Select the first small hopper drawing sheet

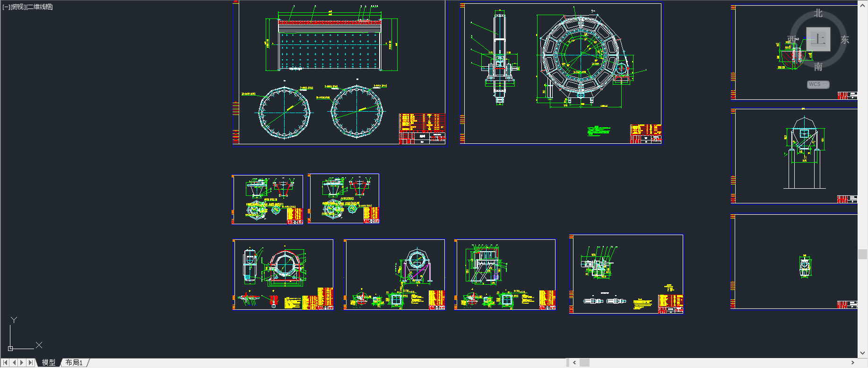[x=268, y=200]
